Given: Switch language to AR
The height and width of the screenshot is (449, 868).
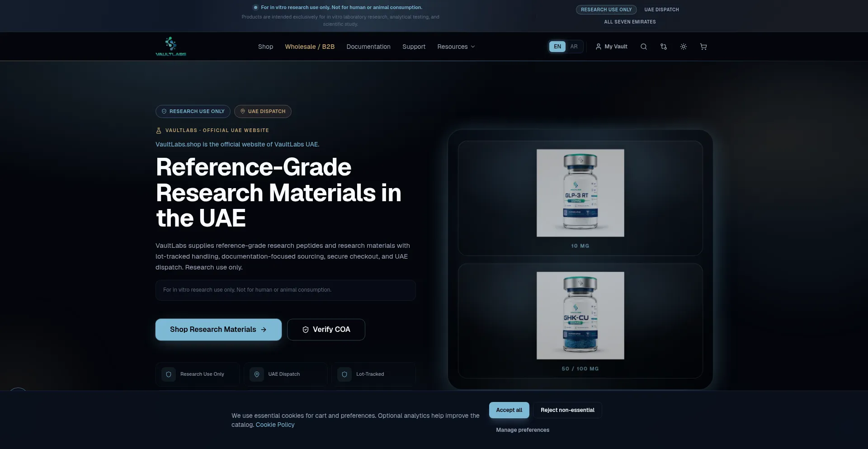Looking at the screenshot, I should coord(574,47).
